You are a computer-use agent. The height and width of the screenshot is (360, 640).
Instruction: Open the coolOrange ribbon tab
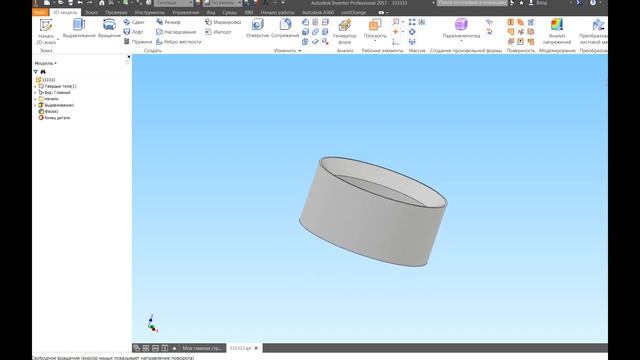[353, 12]
